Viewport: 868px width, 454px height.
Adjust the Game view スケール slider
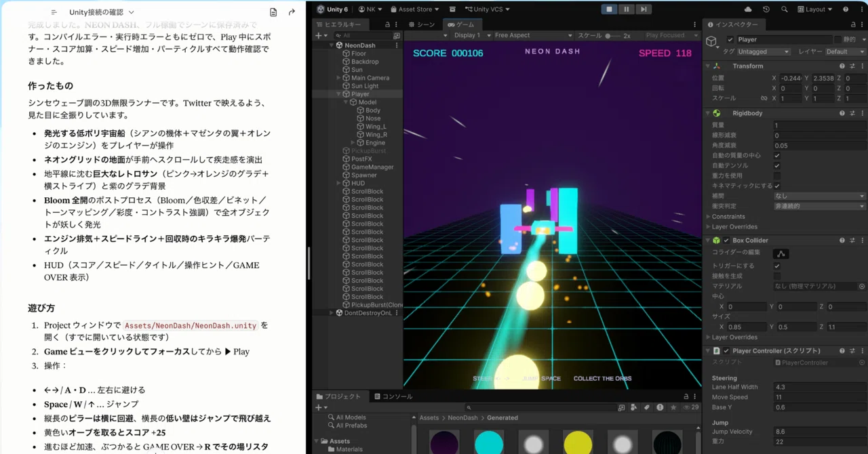(x=612, y=35)
